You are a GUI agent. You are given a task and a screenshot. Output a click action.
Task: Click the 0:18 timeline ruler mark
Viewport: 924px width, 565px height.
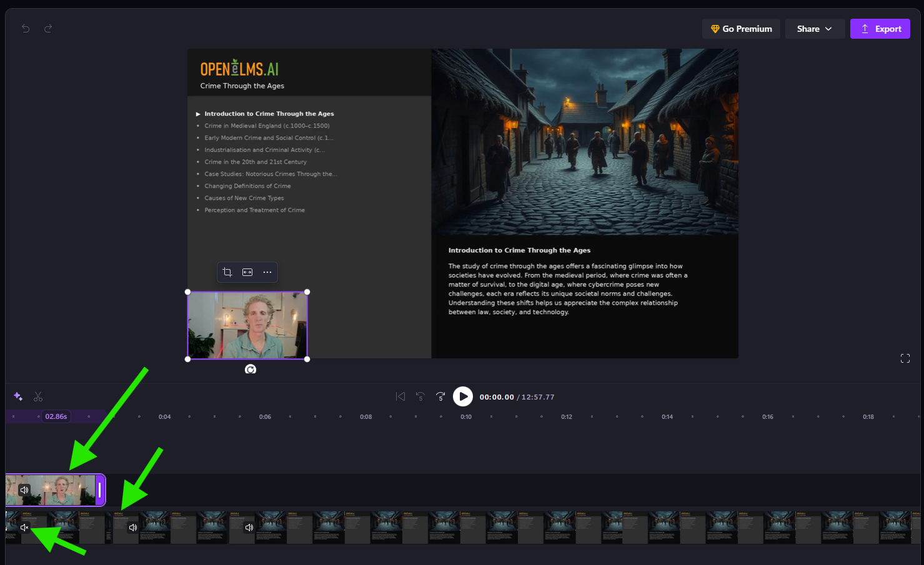(868, 417)
